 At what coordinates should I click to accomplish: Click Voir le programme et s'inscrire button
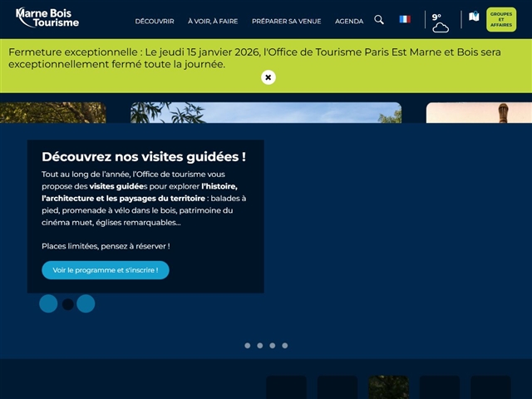[x=106, y=270]
